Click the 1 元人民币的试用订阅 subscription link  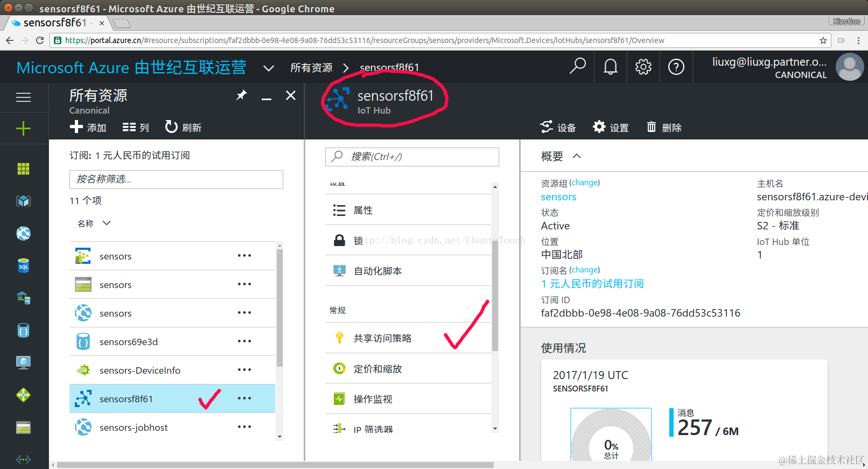592,284
